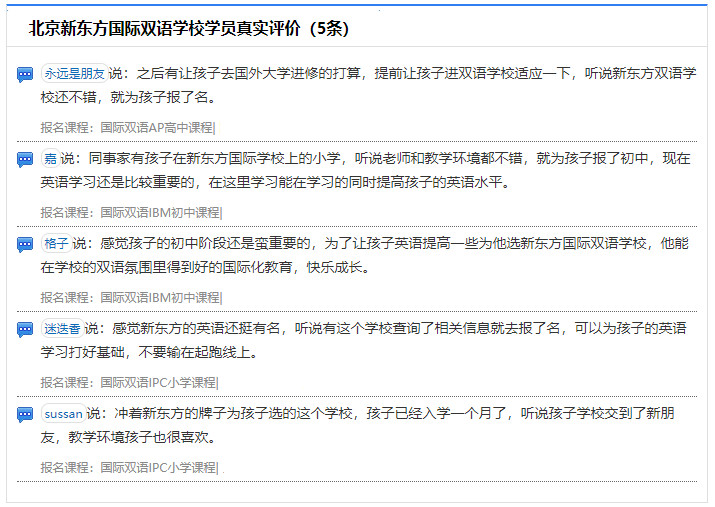Click the line 学习打好基础，不要输在起跑线上

tap(149, 353)
